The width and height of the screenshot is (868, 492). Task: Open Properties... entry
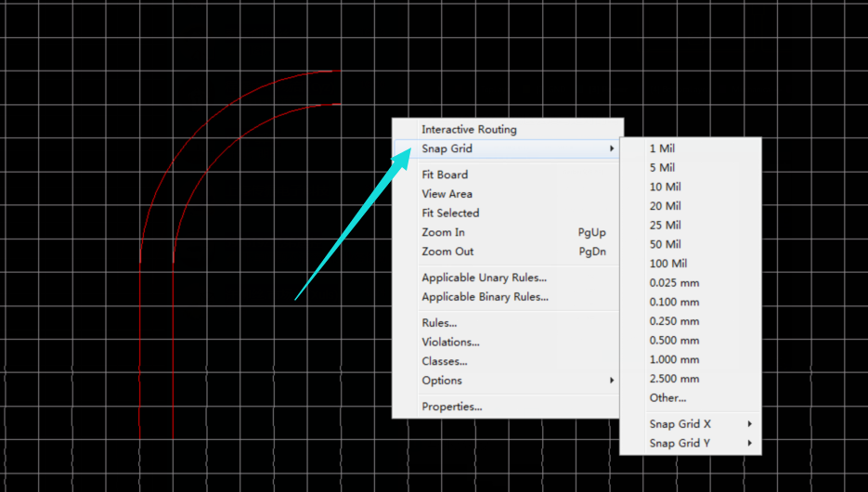pos(451,407)
